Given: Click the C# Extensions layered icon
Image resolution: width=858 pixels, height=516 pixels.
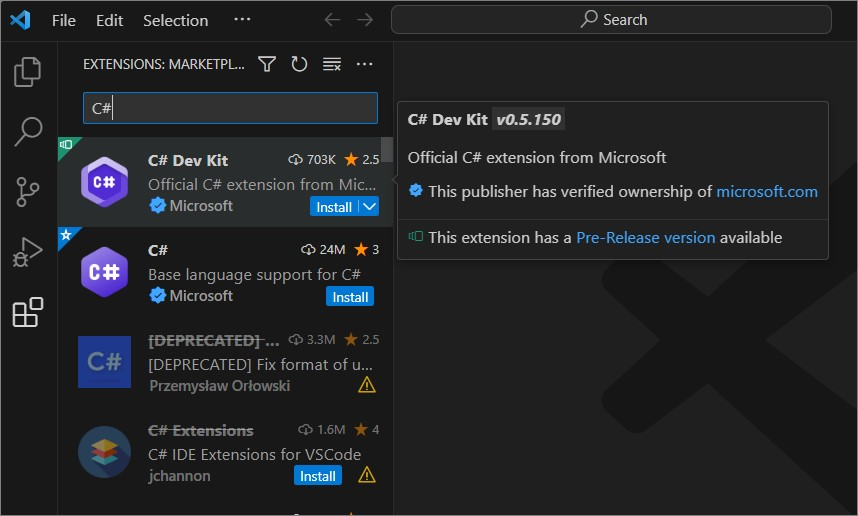Looking at the screenshot, I should click(105, 452).
